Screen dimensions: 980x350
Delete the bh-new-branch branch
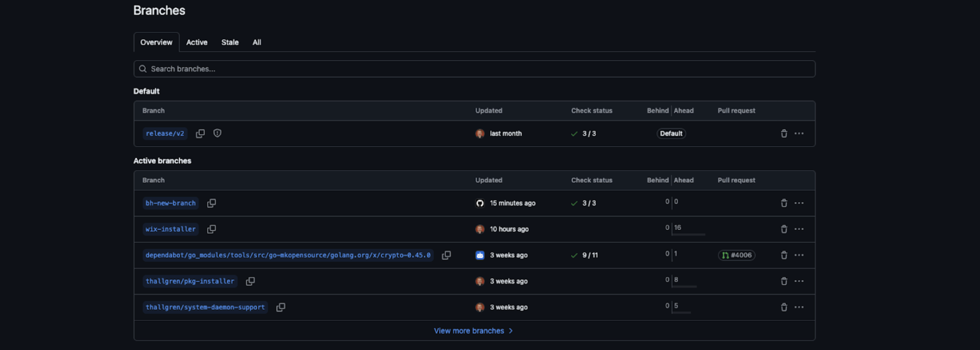coord(783,203)
